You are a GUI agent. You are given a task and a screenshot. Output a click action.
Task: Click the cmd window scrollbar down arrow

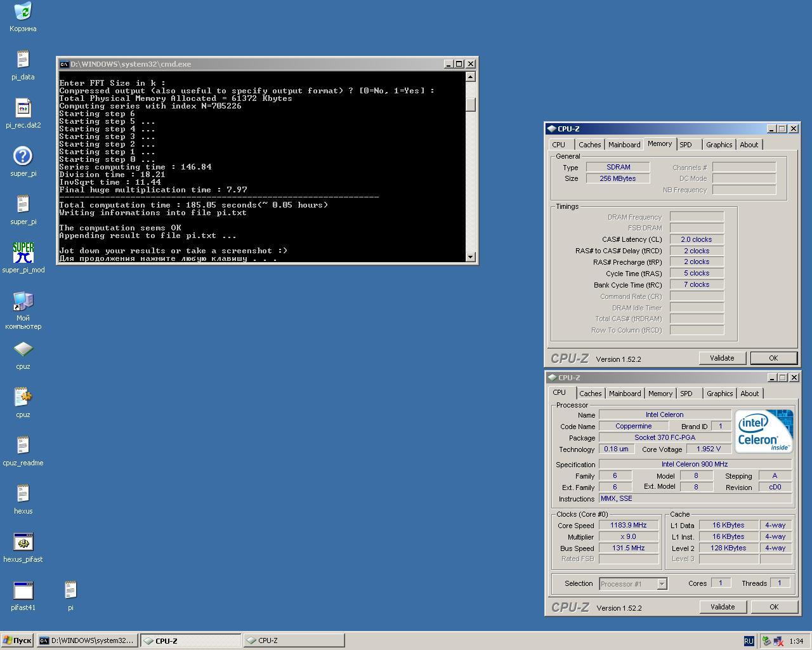tap(471, 257)
